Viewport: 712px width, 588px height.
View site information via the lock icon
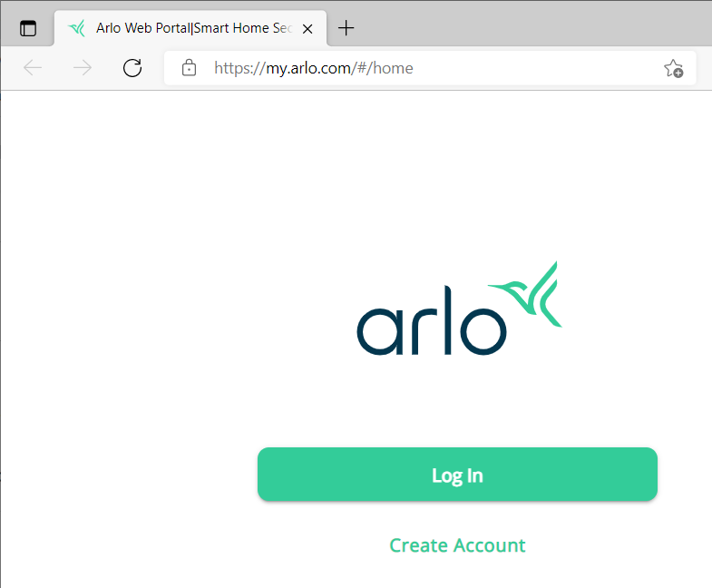(x=189, y=68)
